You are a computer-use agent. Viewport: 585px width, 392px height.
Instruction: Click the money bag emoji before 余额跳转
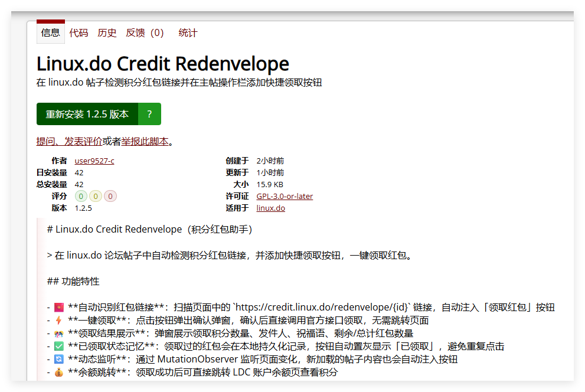(x=59, y=373)
